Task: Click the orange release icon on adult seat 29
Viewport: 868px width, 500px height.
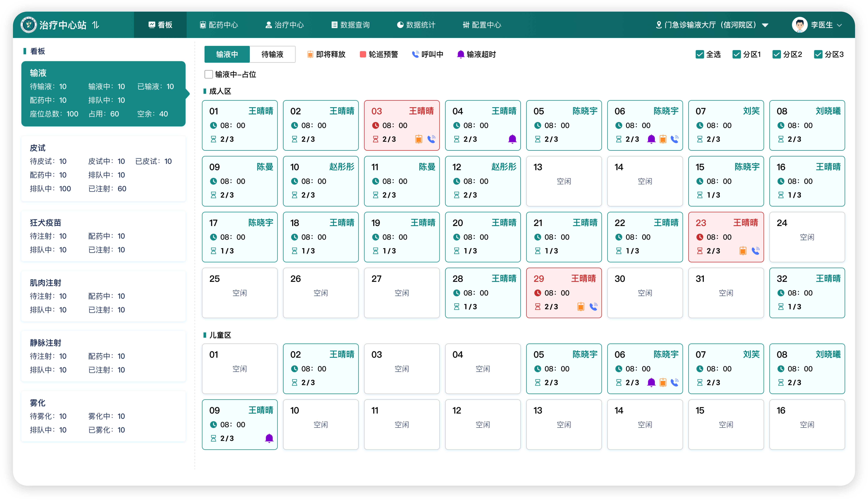Action: [x=580, y=307]
